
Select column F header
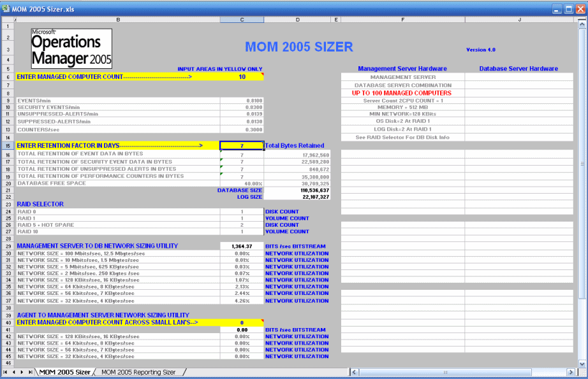403,20
